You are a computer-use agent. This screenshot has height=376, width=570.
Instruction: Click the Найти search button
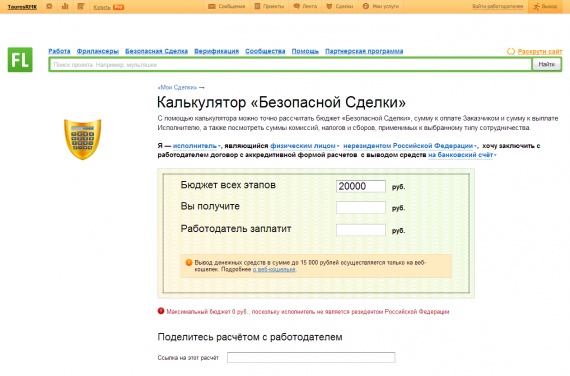547,64
